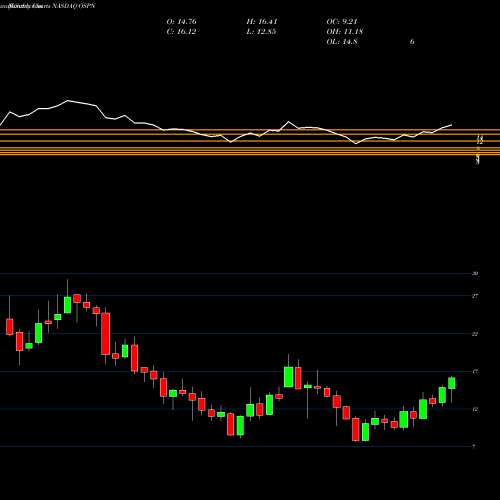Select the high value H: 16.41
The height and width of the screenshot is (500, 500).
coord(262,22)
